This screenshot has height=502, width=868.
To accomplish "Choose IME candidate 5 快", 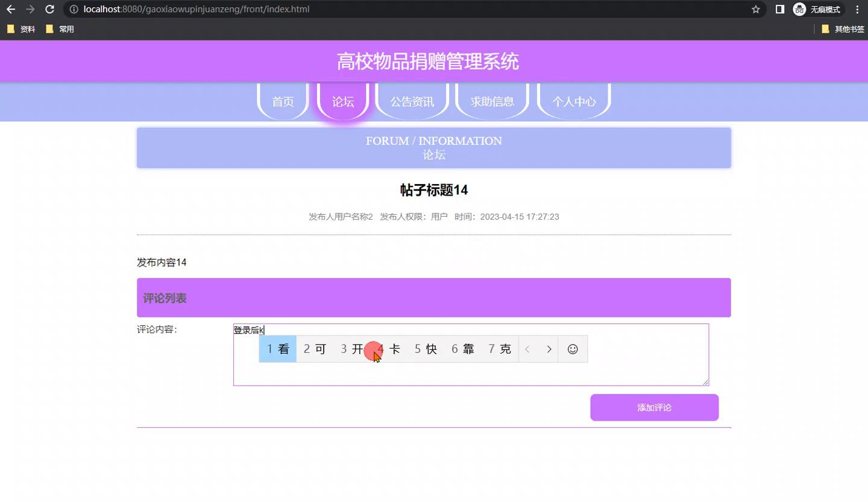I will tap(426, 349).
